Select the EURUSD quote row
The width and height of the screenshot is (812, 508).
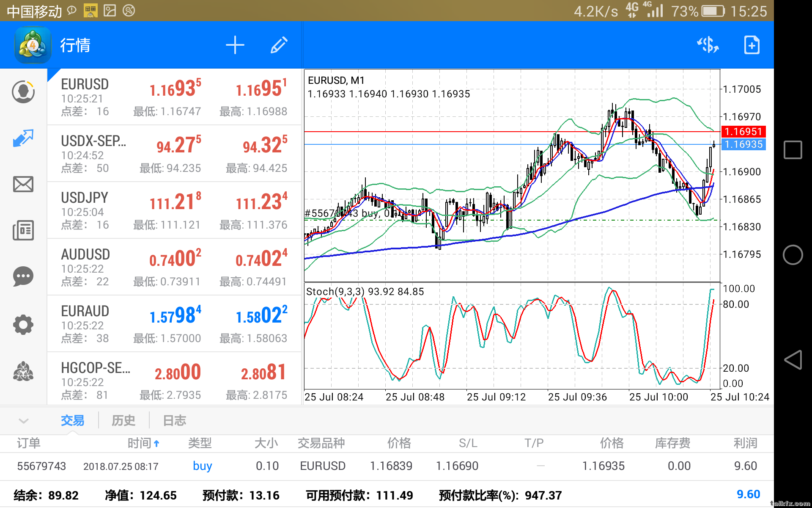[174, 97]
